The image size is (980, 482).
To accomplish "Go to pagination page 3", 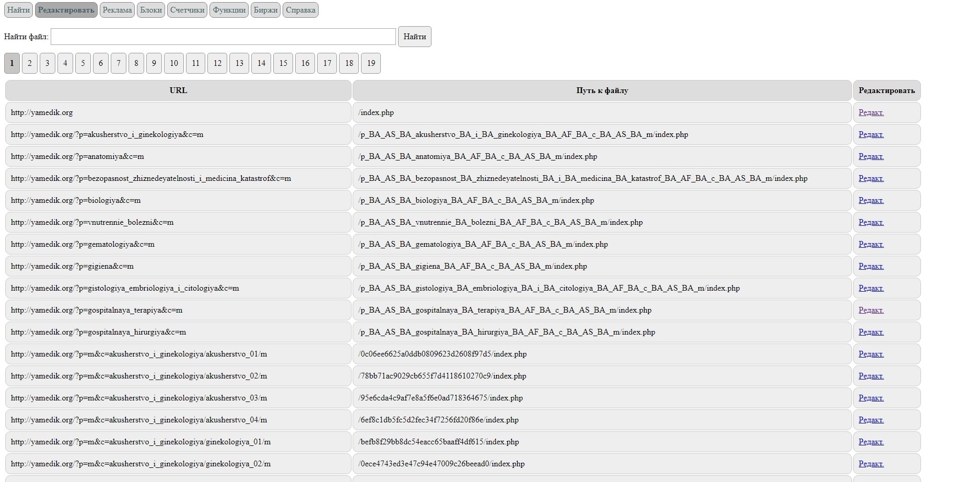I will (48, 63).
